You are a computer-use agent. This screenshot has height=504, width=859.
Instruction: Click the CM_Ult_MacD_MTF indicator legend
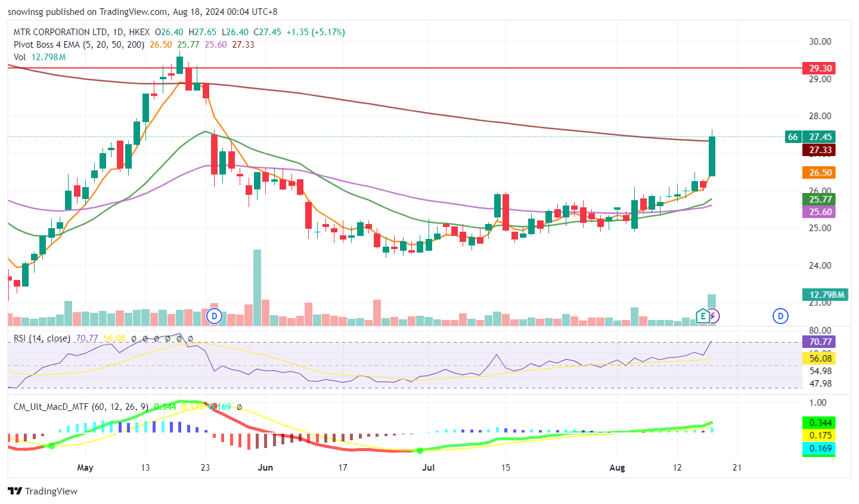82,407
